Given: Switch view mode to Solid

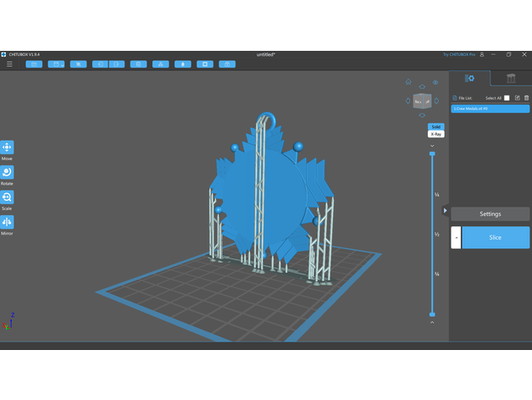Looking at the screenshot, I should point(435,126).
